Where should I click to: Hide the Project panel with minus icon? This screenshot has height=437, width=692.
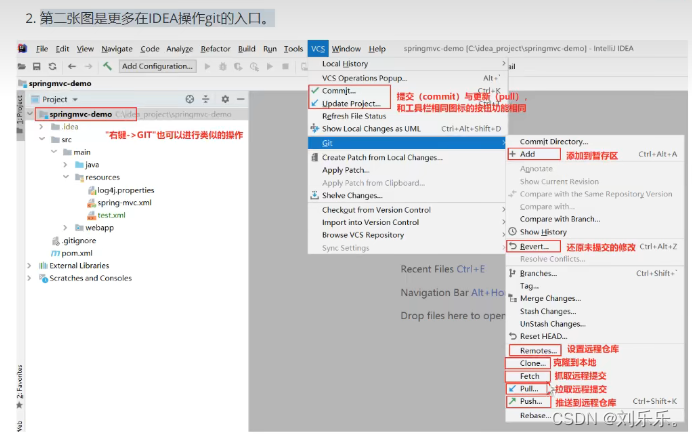[241, 99]
